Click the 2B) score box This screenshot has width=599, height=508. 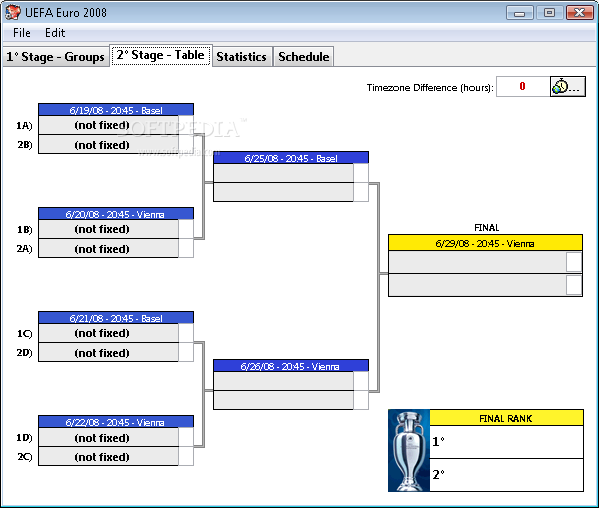coord(186,145)
